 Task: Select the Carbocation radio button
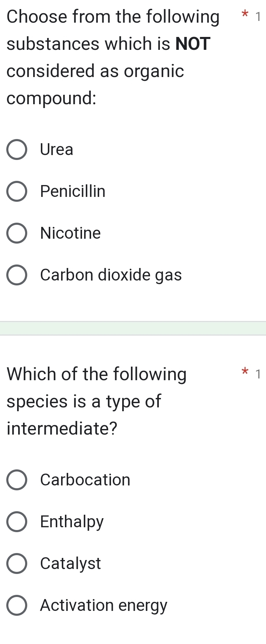(x=17, y=480)
